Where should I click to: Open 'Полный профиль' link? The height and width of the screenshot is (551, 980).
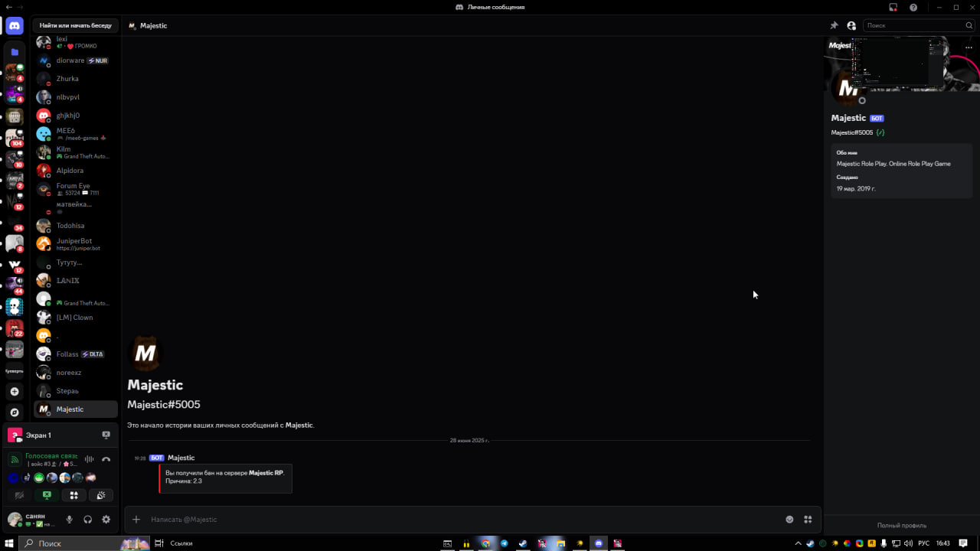tap(901, 525)
